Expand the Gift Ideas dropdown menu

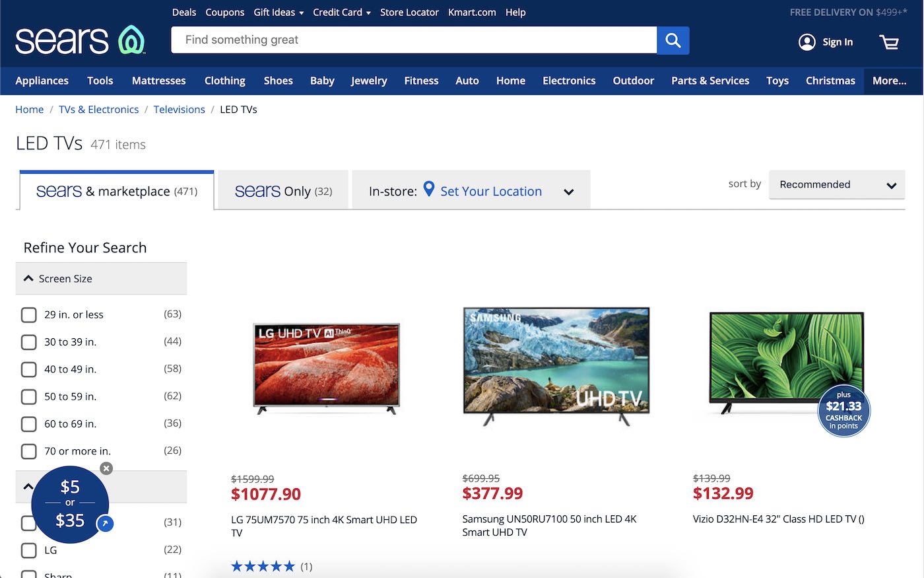(279, 13)
